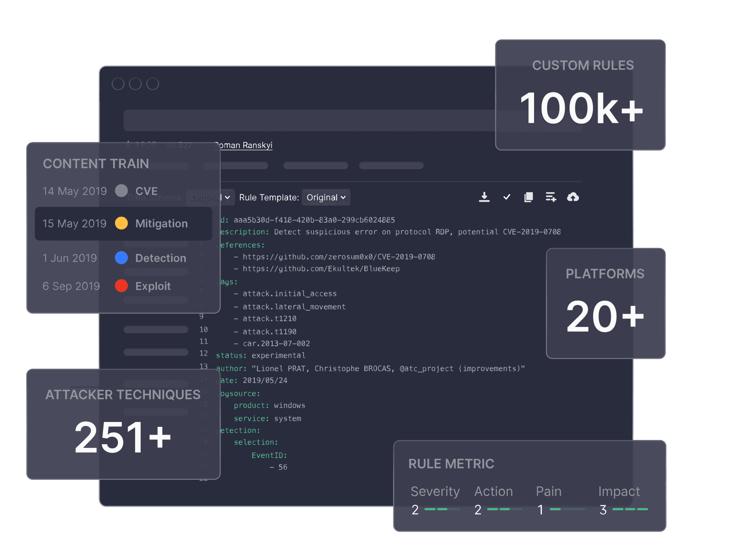Click the star rating icon
Screen dimensions: 734x560
(x=128, y=144)
